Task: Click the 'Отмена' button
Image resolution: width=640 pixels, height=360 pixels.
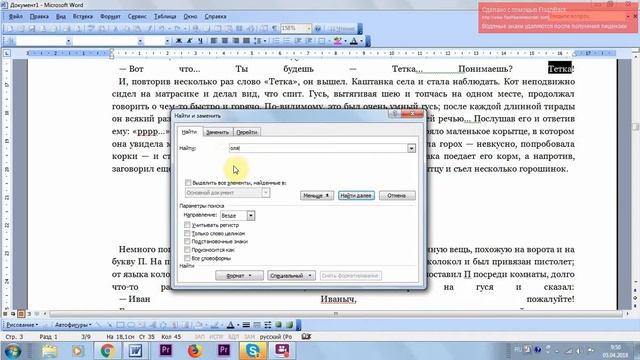Action: coord(397,196)
